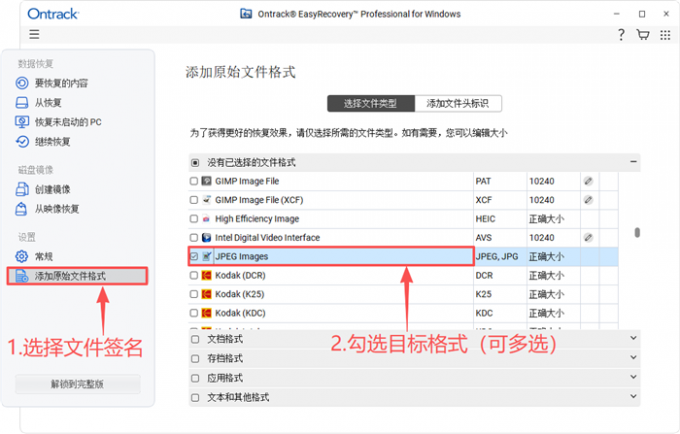Click the GIMP Image File PAT type icon
Screen dimensions: 680x434
click(x=207, y=181)
